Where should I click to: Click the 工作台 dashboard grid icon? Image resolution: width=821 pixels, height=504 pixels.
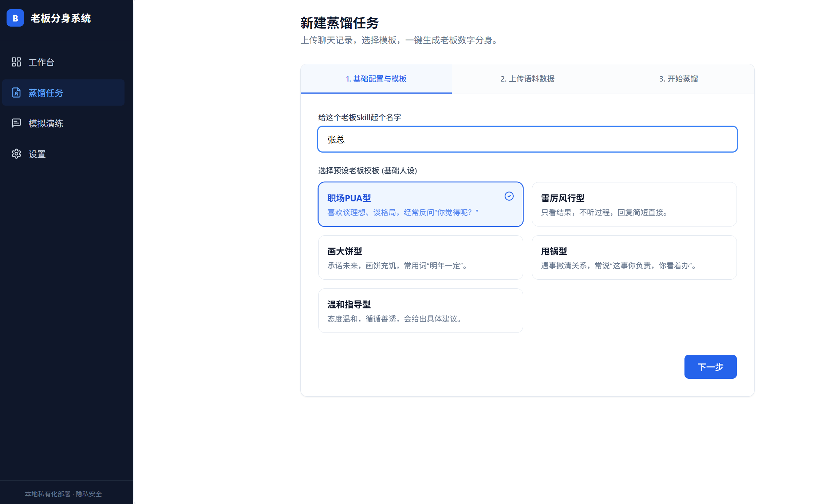16,62
